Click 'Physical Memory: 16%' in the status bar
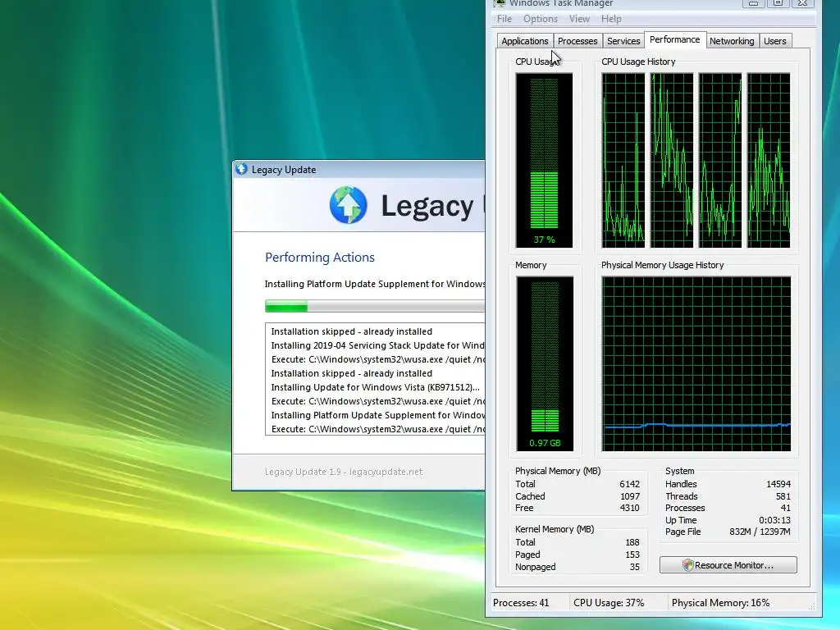Screen dimensions: 840x630 (x=720, y=603)
